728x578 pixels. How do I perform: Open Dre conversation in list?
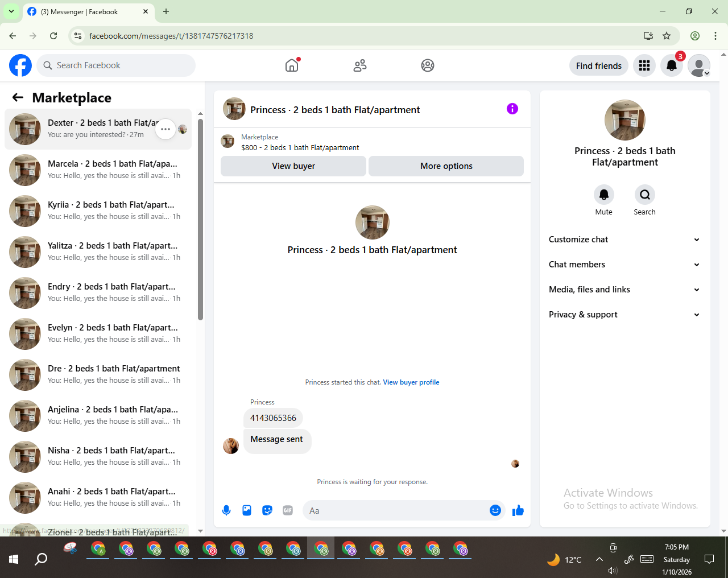tap(98, 375)
